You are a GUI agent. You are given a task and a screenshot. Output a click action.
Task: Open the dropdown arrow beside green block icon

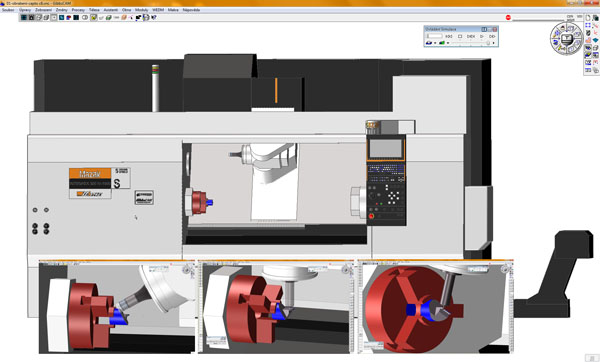[x=448, y=43]
